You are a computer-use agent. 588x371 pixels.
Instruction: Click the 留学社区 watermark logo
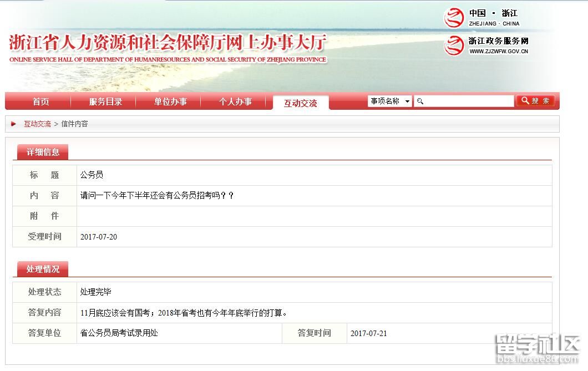click(537, 346)
